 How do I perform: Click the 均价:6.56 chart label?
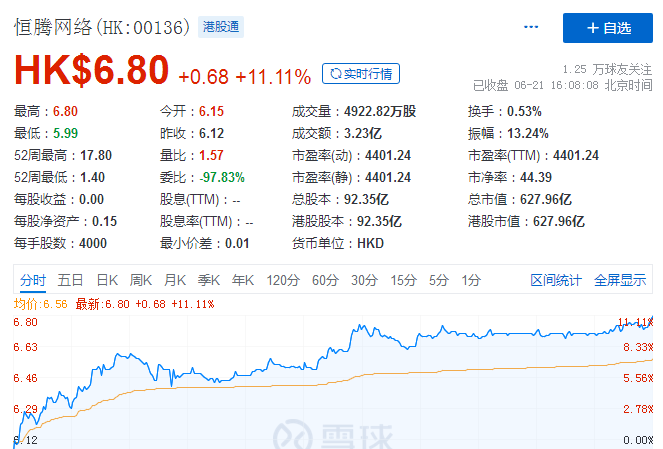point(41,304)
